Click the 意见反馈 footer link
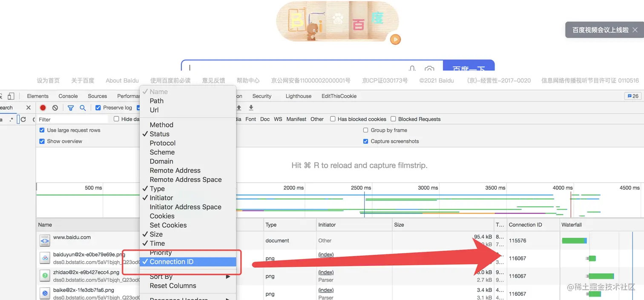The height and width of the screenshot is (300, 644). click(x=214, y=81)
